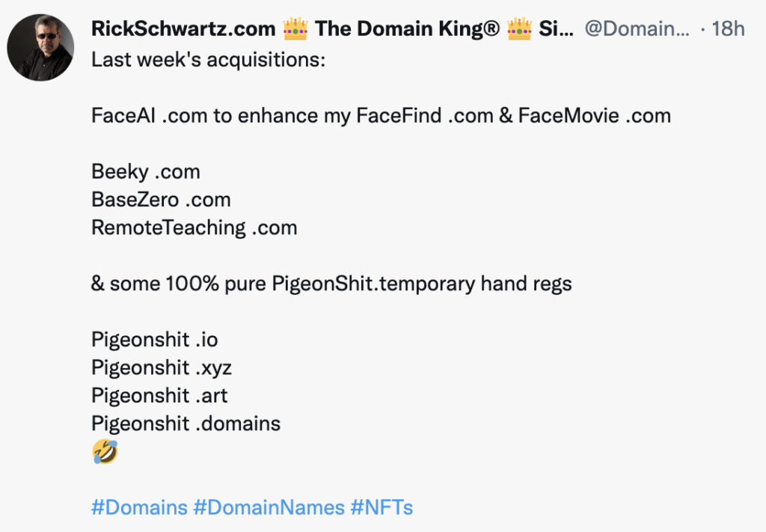
Task: Open the #NFTs hashtag
Action: tap(382, 507)
